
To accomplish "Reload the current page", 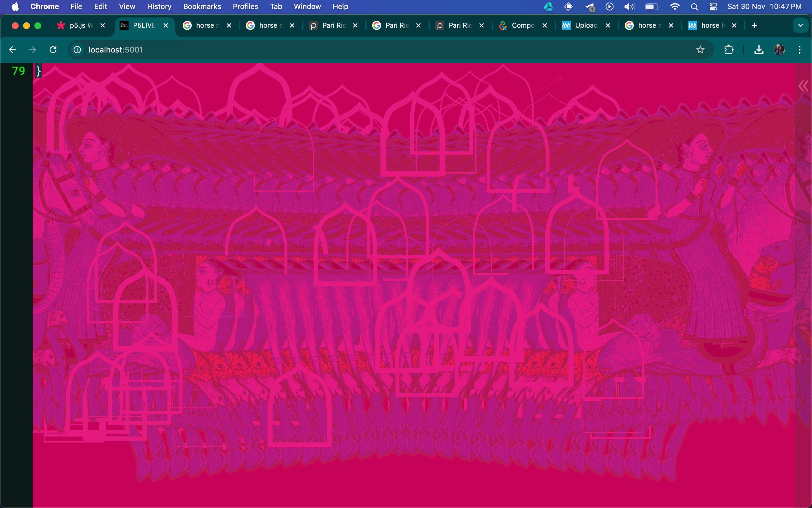I will click(x=53, y=50).
